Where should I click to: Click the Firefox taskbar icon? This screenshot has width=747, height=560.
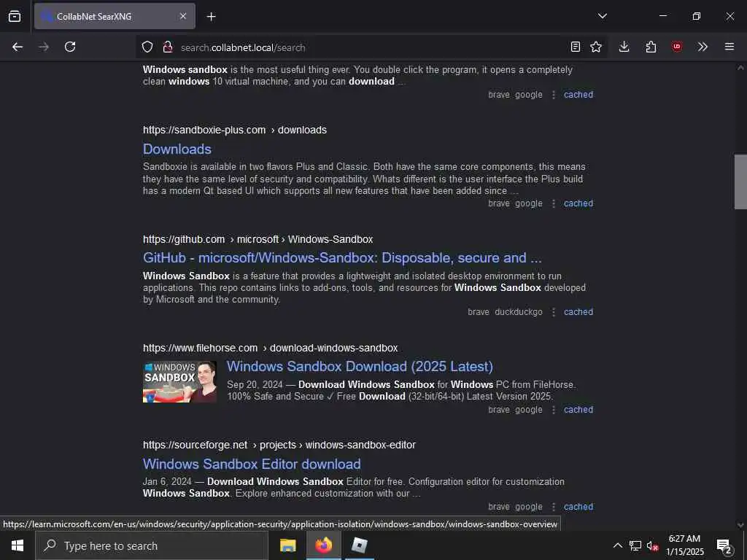323,545
